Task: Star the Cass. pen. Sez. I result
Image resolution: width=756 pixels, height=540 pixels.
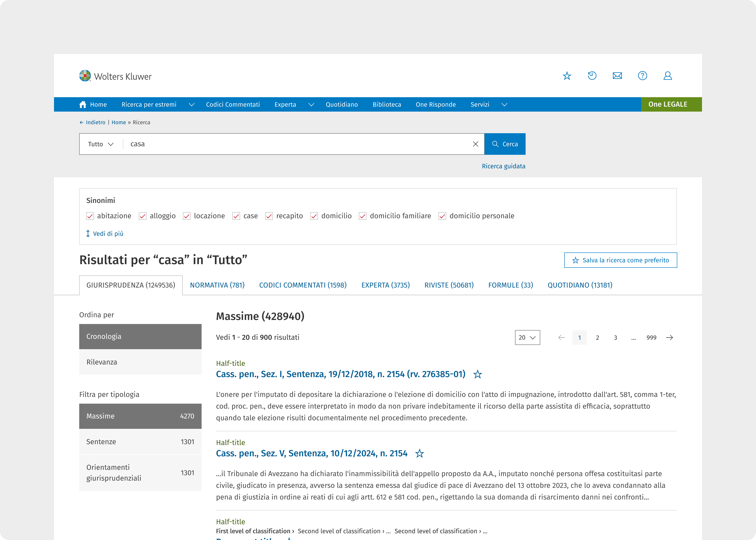Action: tap(477, 374)
